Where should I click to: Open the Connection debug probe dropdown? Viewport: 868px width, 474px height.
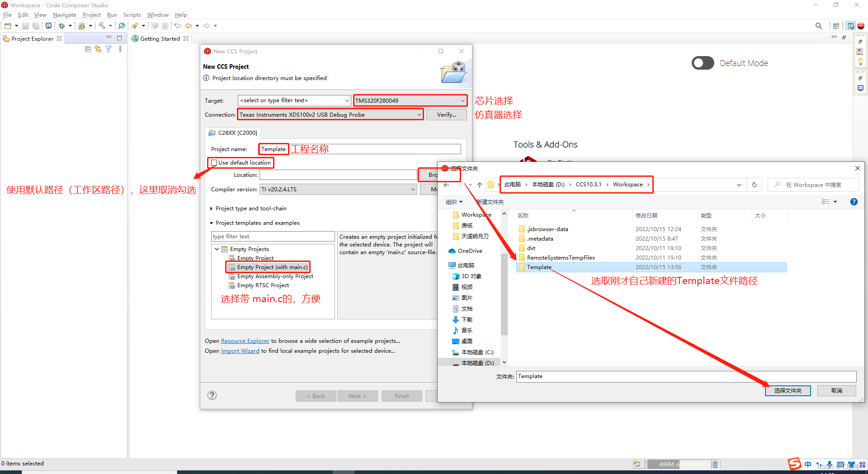(420, 115)
